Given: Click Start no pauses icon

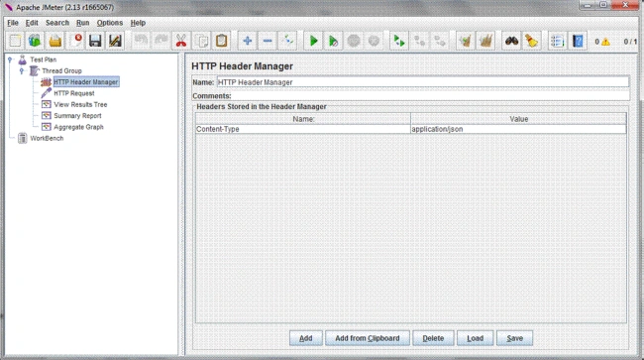Looking at the screenshot, I should pos(334,41).
